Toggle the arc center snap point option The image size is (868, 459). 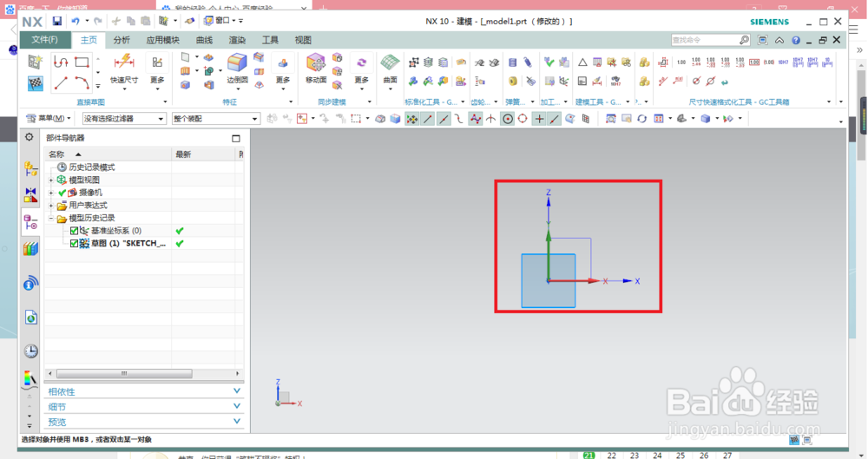point(507,119)
